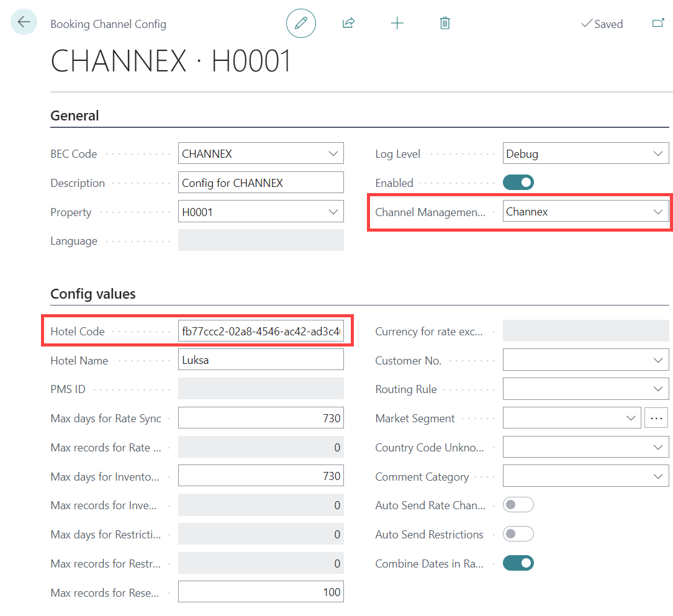The image size is (673, 616).
Task: Expand the BEC Code dropdown
Action: tap(333, 153)
